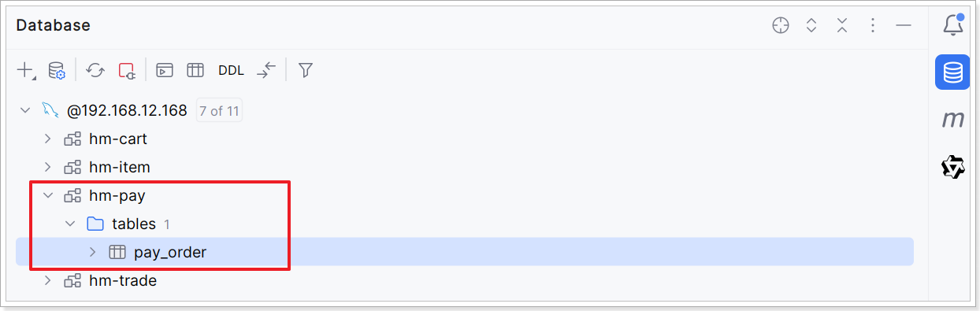This screenshot has width=980, height=311.
Task: Open the Query Console icon
Action: pyautogui.click(x=164, y=70)
